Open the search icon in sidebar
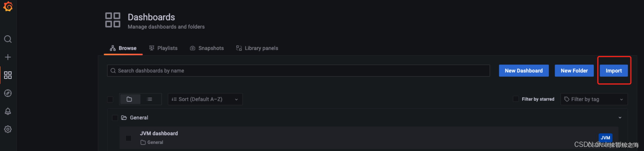This screenshot has width=644, height=151. pyautogui.click(x=8, y=39)
